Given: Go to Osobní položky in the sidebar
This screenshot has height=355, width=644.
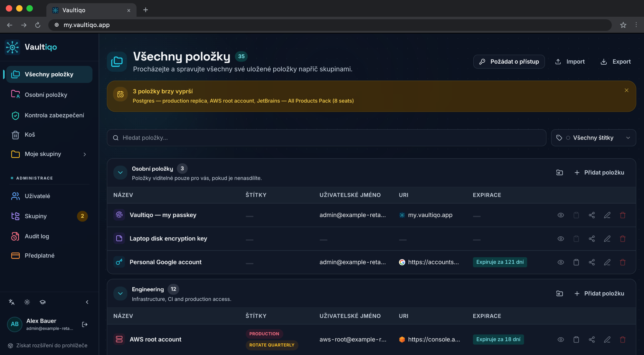Looking at the screenshot, I should 49,95.
